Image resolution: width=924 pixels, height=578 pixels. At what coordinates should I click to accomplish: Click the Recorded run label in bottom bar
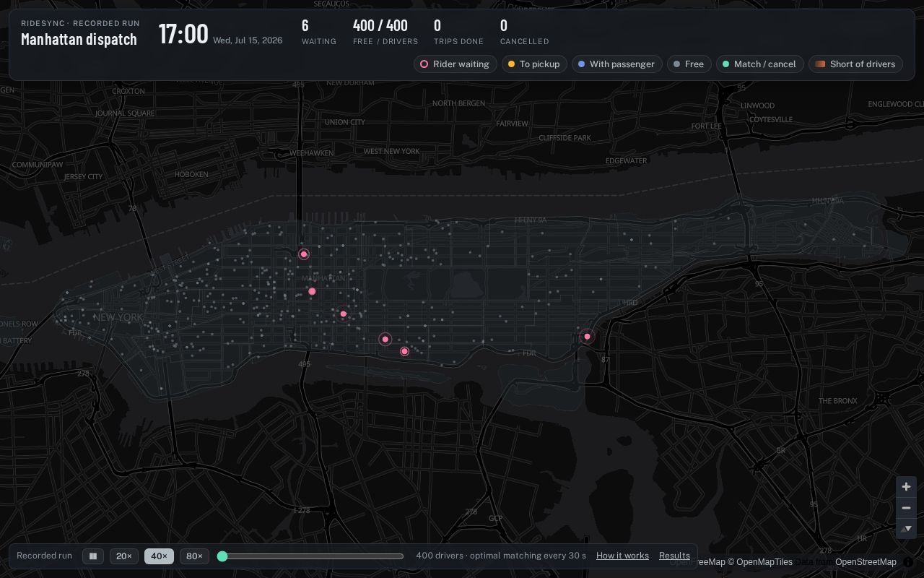tap(45, 556)
